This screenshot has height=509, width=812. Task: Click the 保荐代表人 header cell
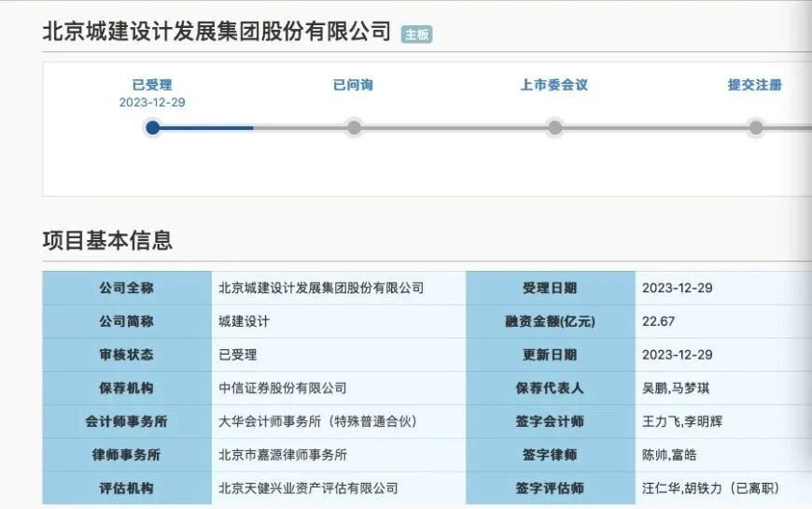(x=551, y=388)
